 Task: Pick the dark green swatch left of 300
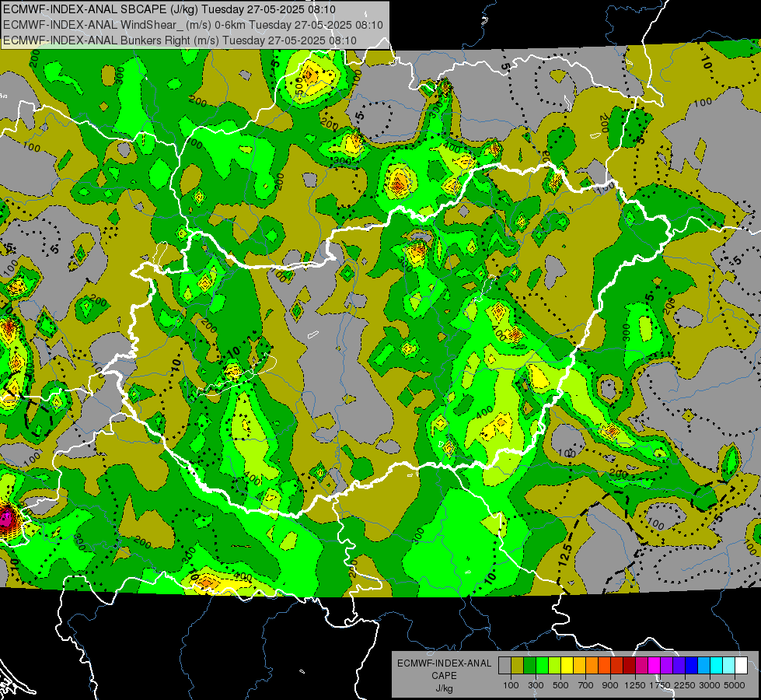click(529, 666)
